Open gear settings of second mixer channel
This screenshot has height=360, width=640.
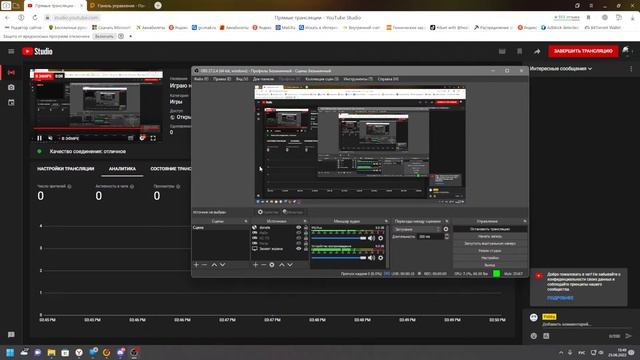point(380,258)
